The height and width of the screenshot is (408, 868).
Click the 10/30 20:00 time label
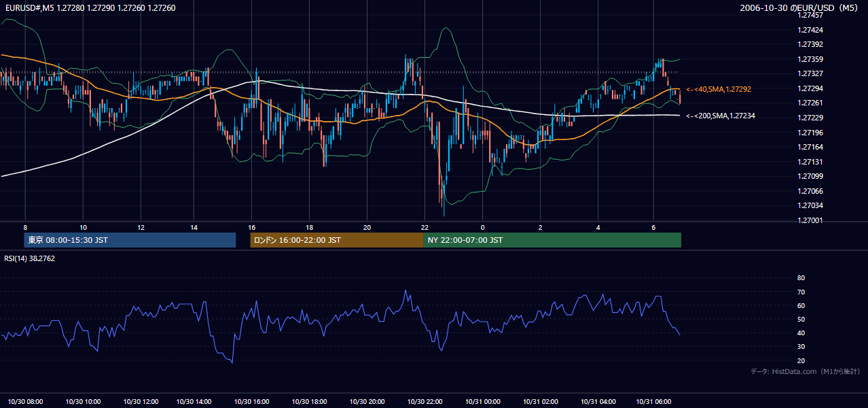367,401
